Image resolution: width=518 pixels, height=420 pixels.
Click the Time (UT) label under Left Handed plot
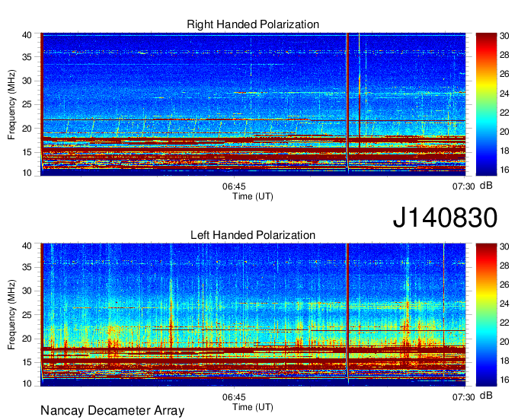pos(253,407)
